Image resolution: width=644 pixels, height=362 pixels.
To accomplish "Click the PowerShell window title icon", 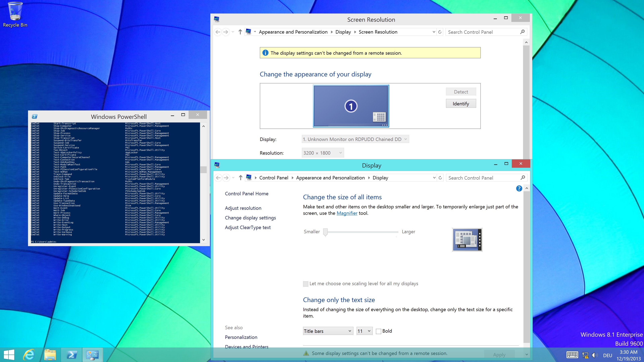I will 35,116.
